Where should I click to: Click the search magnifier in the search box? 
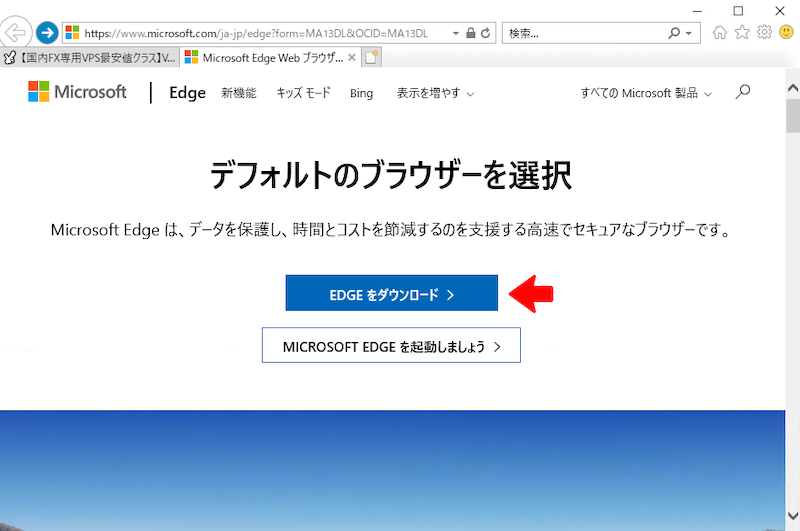pyautogui.click(x=674, y=33)
